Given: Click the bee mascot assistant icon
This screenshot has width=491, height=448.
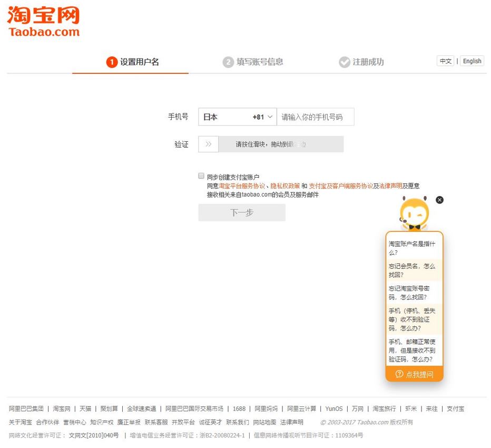Looking at the screenshot, I should pos(414,213).
